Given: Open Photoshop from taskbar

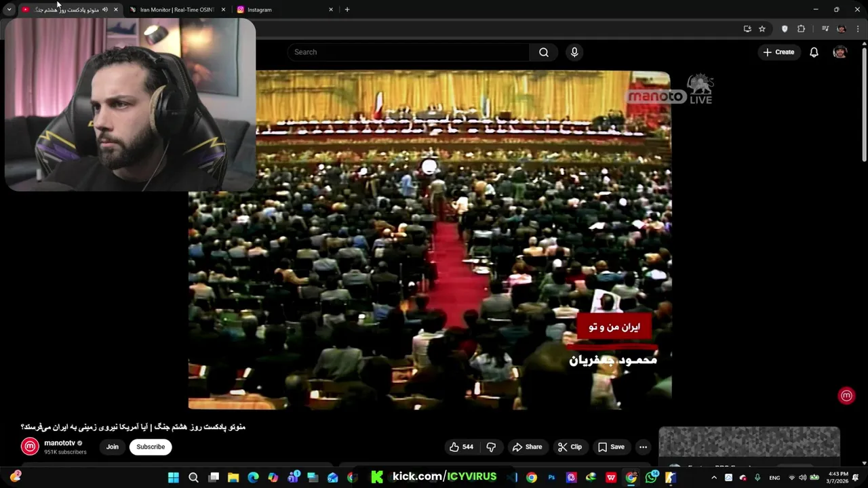Looking at the screenshot, I should 551,478.
